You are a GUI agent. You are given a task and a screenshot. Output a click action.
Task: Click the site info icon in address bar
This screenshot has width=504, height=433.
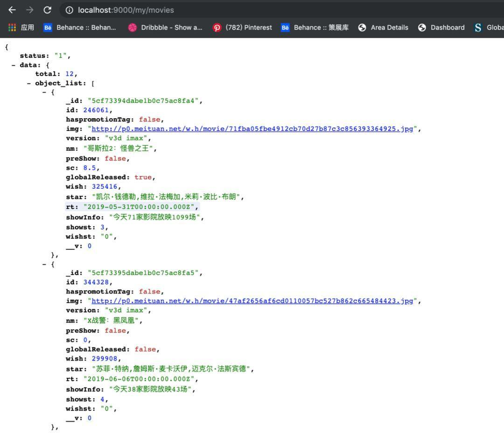tap(70, 10)
